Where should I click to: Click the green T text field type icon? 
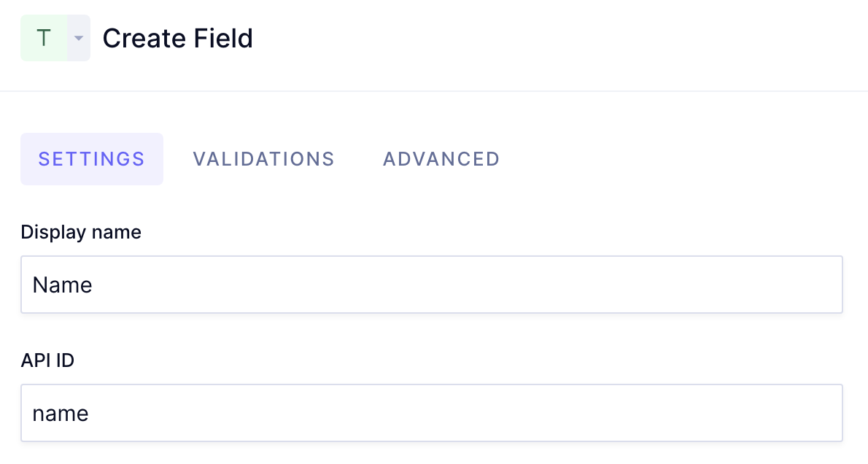pyautogui.click(x=44, y=38)
